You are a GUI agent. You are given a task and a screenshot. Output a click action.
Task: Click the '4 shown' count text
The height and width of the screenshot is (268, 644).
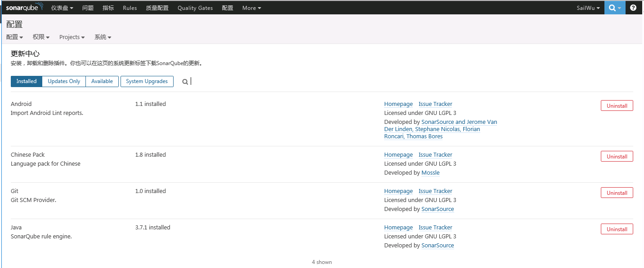coord(322,262)
